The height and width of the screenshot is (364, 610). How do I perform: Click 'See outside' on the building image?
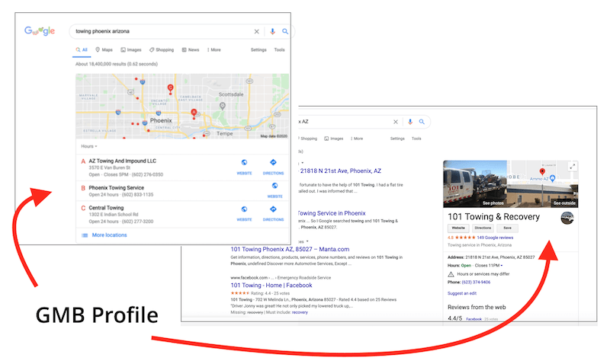(564, 203)
